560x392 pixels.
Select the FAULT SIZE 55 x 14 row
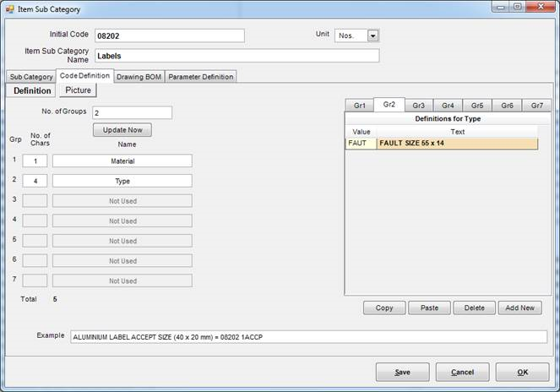(x=456, y=144)
